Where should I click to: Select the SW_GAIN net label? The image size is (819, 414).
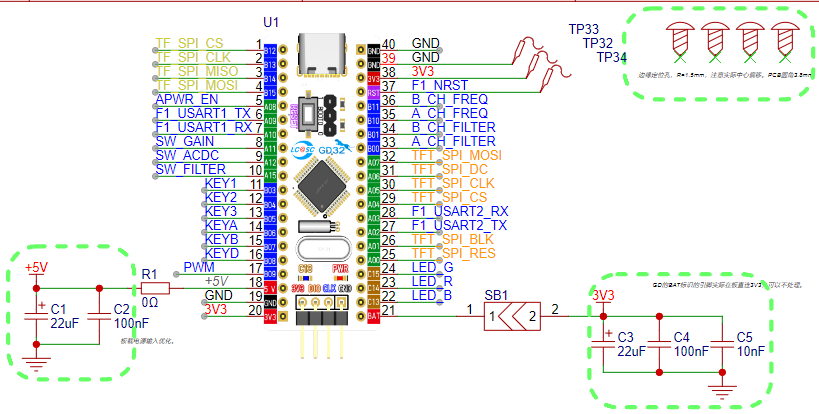click(185, 141)
